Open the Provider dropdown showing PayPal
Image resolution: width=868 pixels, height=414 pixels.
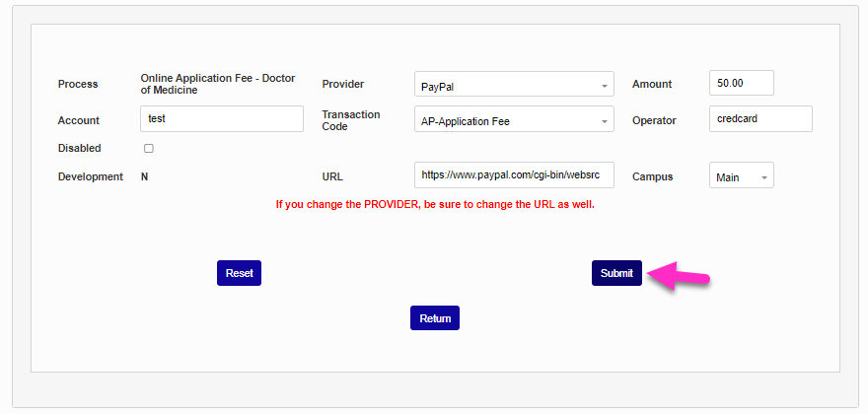[514, 85]
